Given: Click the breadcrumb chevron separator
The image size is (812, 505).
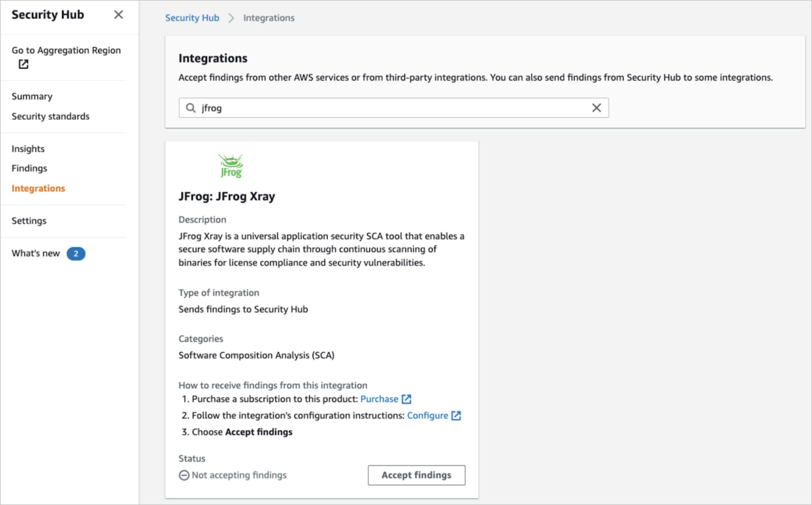Looking at the screenshot, I should point(231,18).
